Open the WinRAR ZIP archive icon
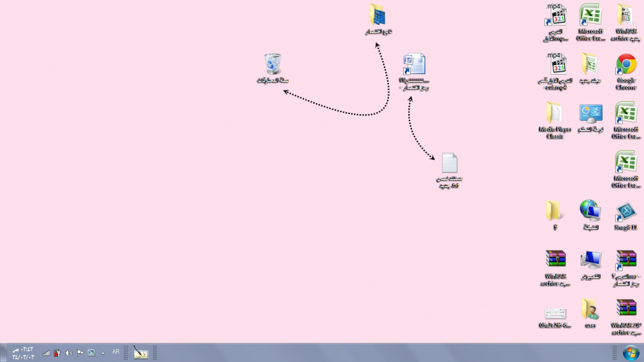 tap(626, 309)
